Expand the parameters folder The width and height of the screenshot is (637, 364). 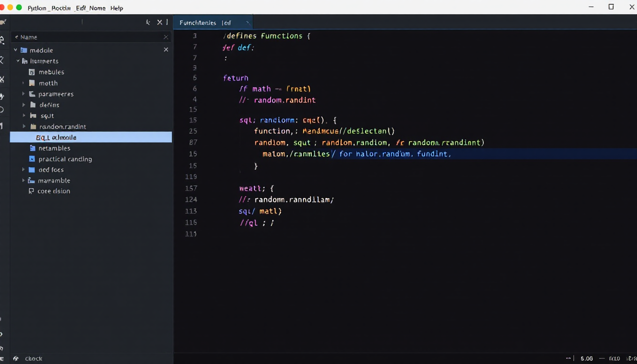[x=23, y=94]
